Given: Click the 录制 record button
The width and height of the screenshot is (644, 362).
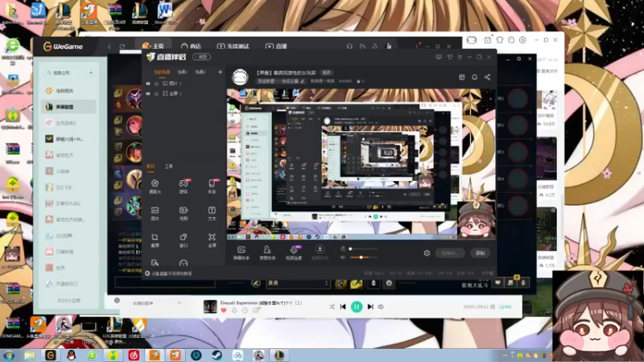Looking at the screenshot, I should [480, 253].
